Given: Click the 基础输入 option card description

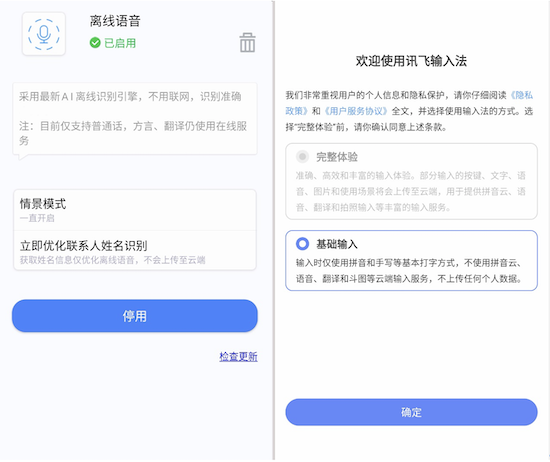Looking at the screenshot, I should (410, 270).
